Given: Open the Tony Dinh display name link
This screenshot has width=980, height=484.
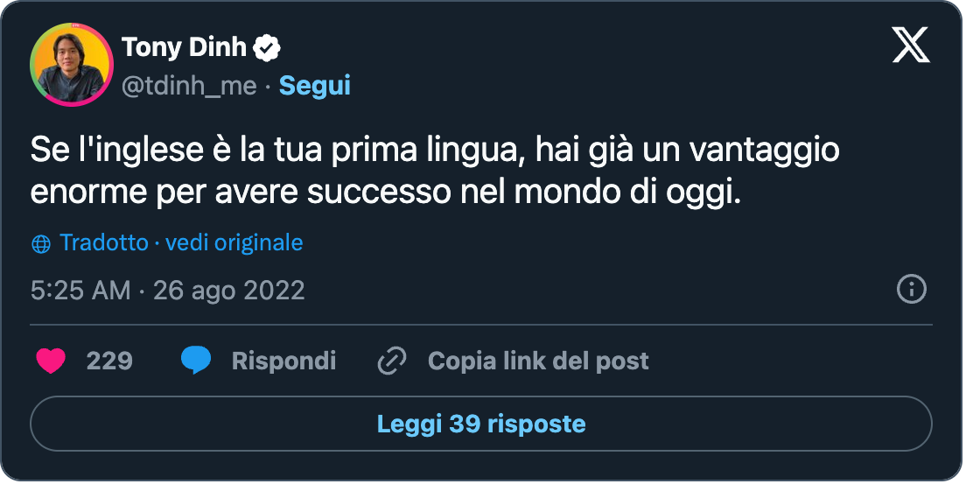Looking at the screenshot, I should [x=184, y=47].
